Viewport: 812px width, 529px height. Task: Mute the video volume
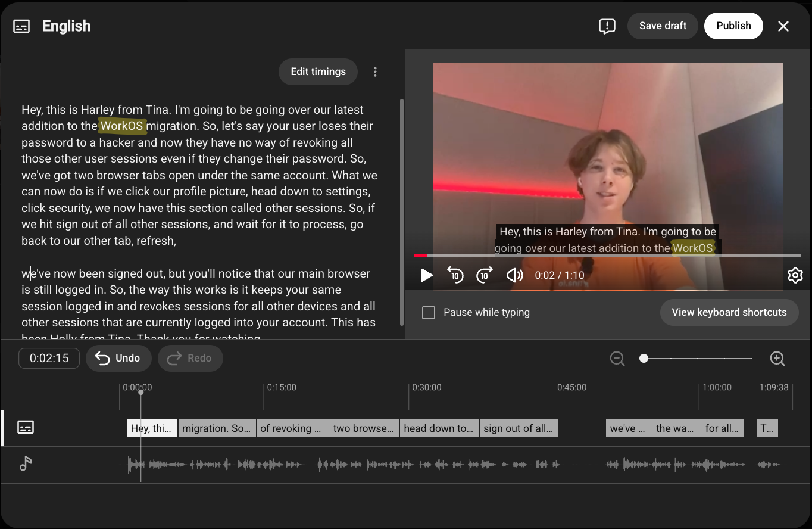[x=514, y=275]
